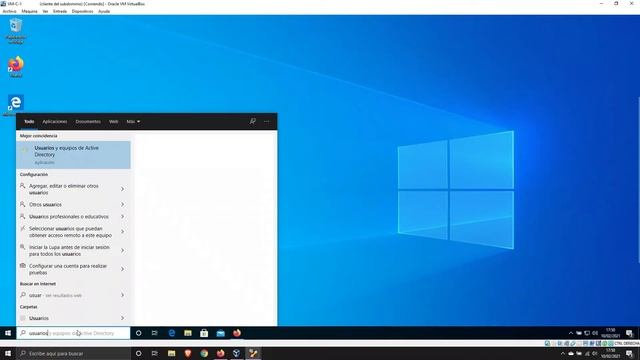
Task: Expand arrow for 'usuar - ver resultados web'
Action: coord(122,295)
